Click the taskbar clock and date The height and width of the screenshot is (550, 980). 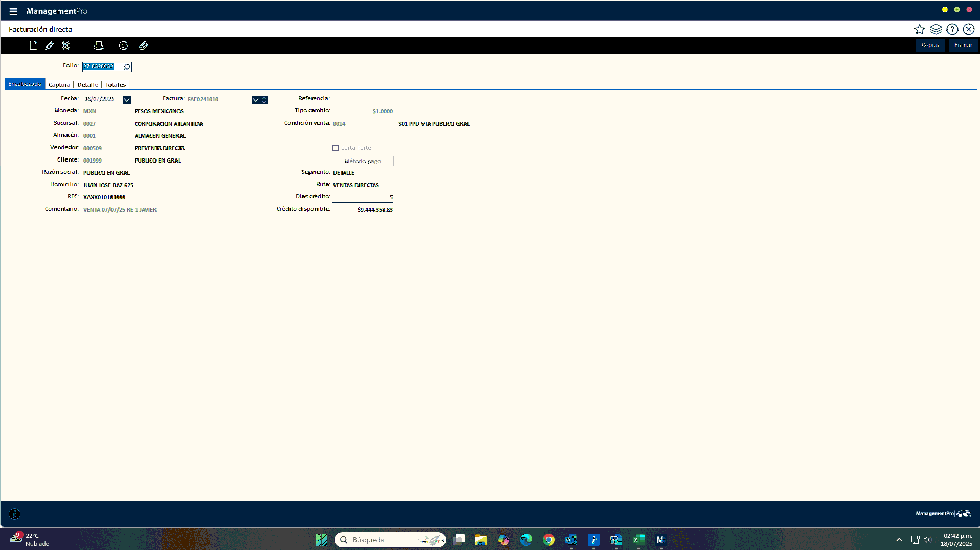tap(956, 540)
